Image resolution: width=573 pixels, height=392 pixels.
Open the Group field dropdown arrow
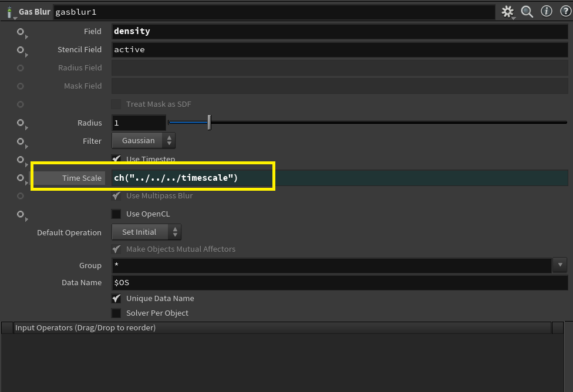(560, 265)
